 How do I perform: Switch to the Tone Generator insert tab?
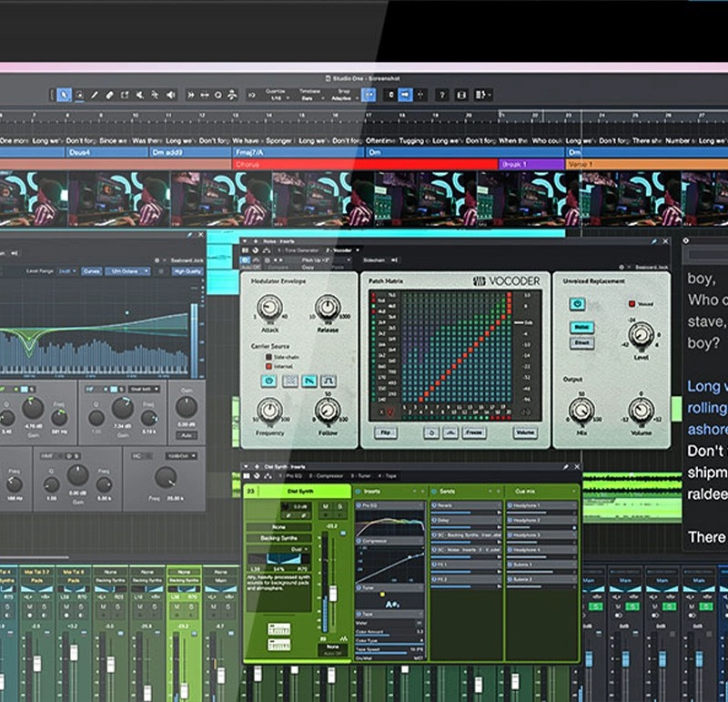pos(298,250)
